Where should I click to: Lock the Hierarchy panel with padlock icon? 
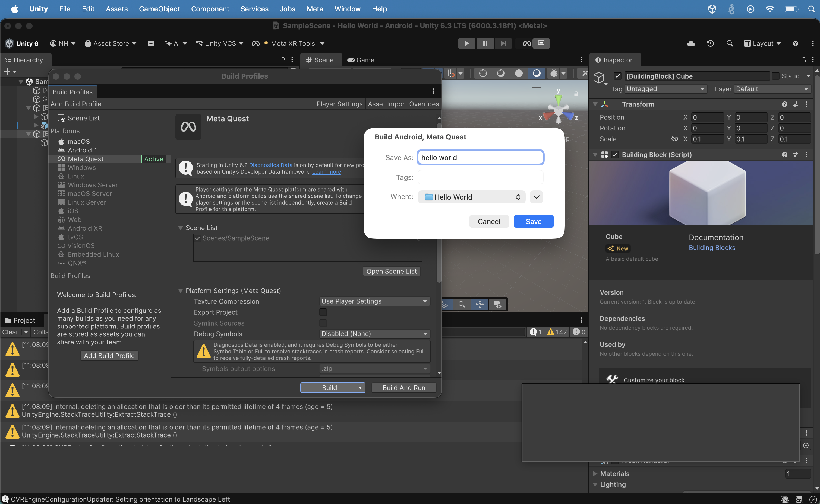pos(283,60)
